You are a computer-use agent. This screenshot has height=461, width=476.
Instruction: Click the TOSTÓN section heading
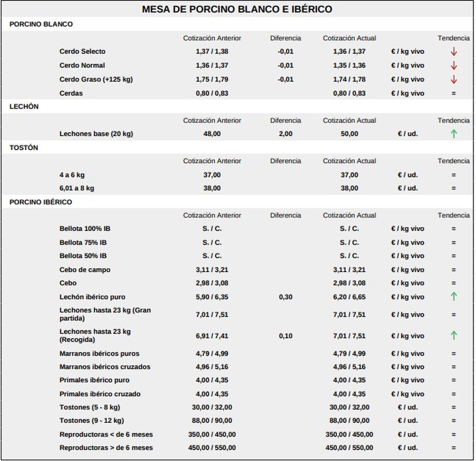pyautogui.click(x=24, y=148)
